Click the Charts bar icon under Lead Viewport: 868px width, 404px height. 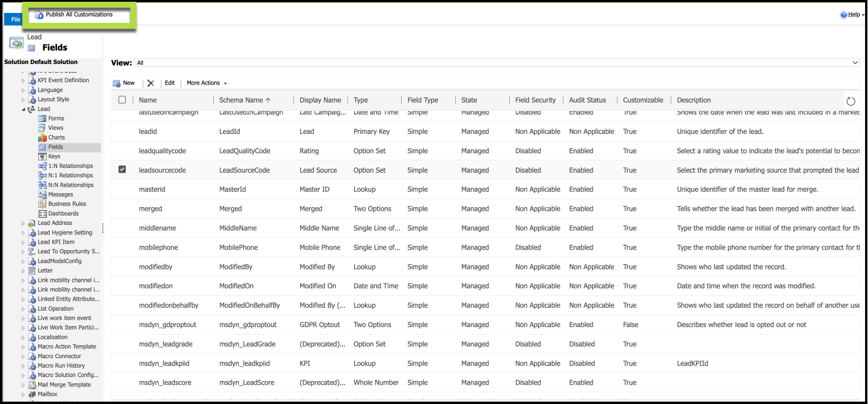click(x=42, y=137)
